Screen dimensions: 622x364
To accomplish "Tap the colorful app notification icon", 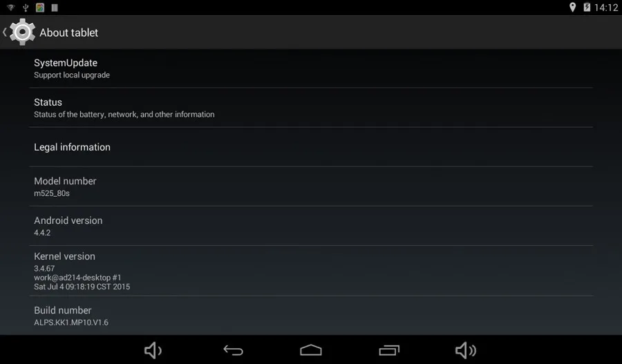I will coord(40,8).
